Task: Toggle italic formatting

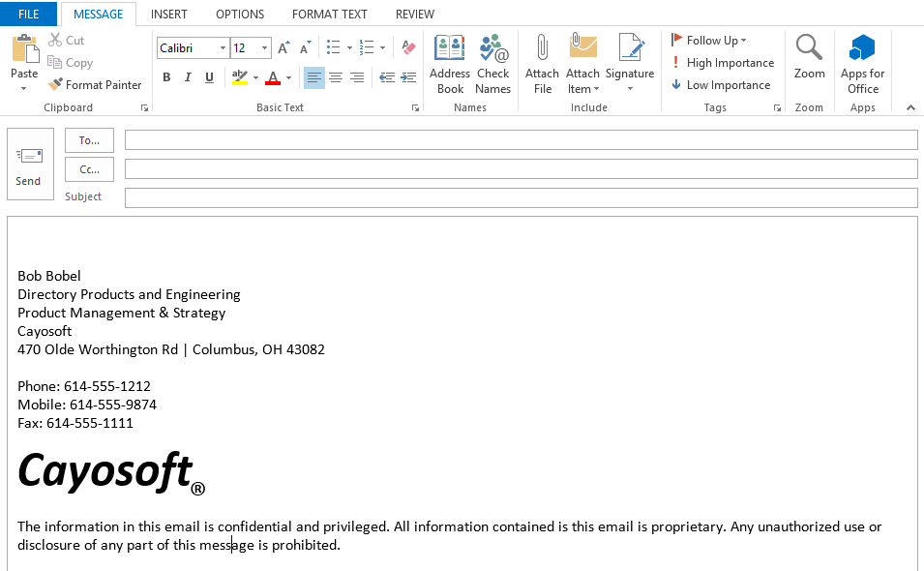Action: 188,77
